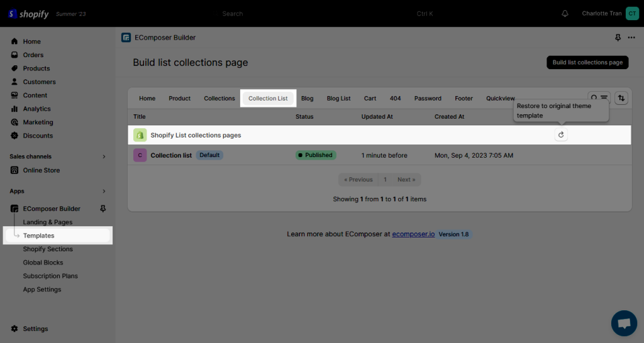Open the search and filter button
The height and width of the screenshot is (343, 644).
[x=599, y=98]
